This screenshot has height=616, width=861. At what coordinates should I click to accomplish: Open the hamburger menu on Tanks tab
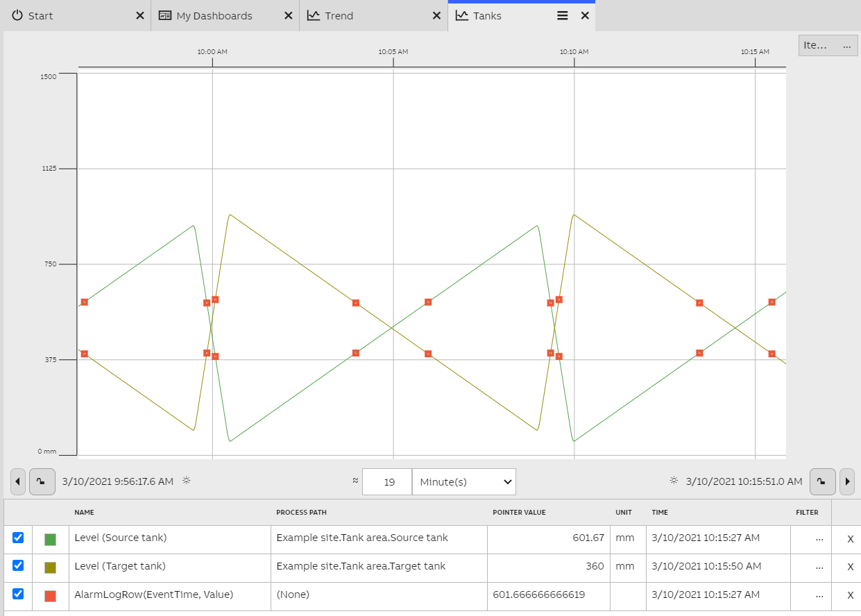[x=563, y=15]
